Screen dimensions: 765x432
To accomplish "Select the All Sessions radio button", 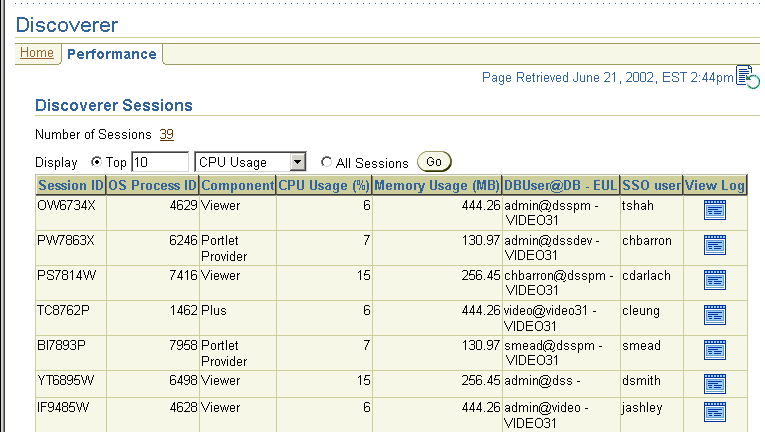I will click(x=326, y=162).
